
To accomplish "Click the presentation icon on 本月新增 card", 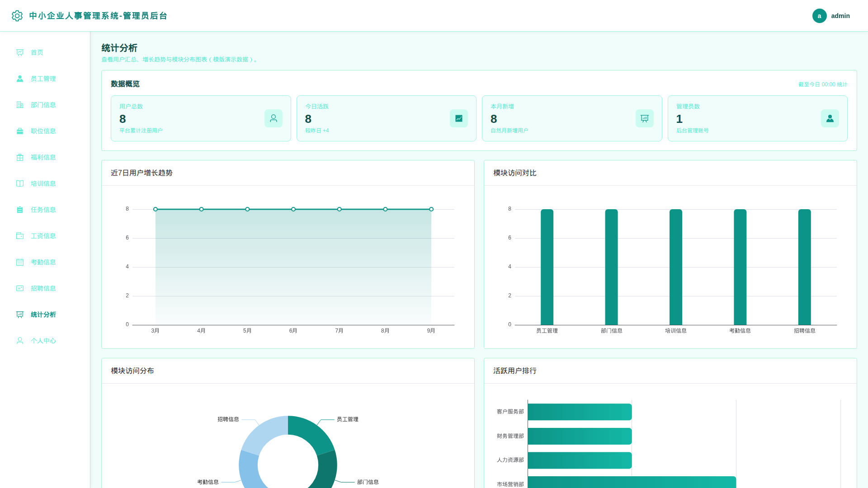I will tap(645, 118).
